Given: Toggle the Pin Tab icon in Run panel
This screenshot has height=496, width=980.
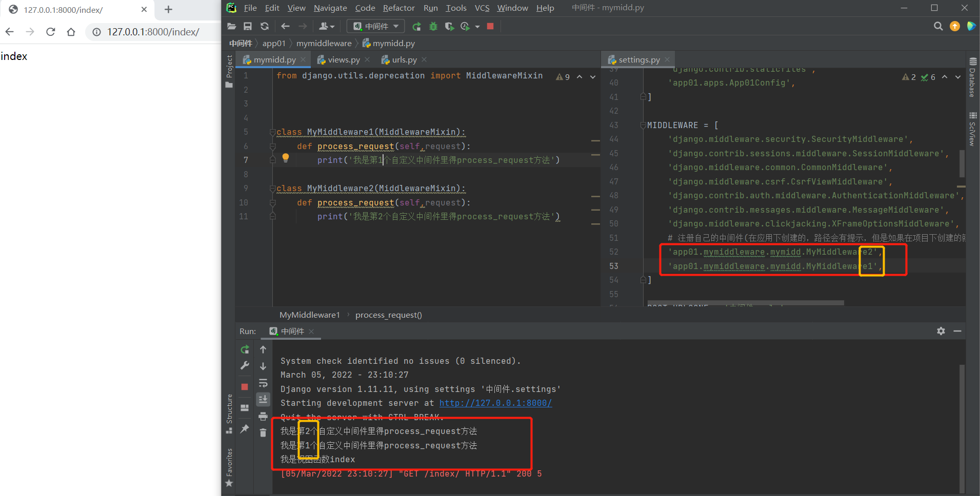Looking at the screenshot, I should tap(245, 428).
